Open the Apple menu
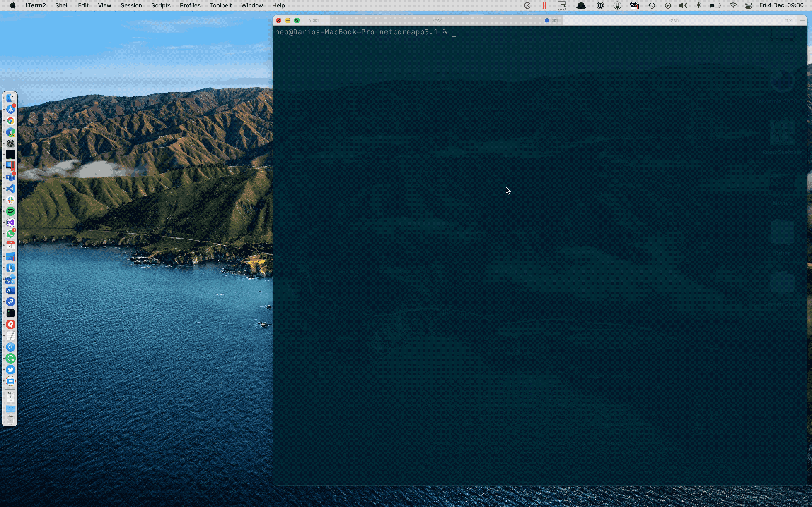The image size is (812, 507). [13, 5]
